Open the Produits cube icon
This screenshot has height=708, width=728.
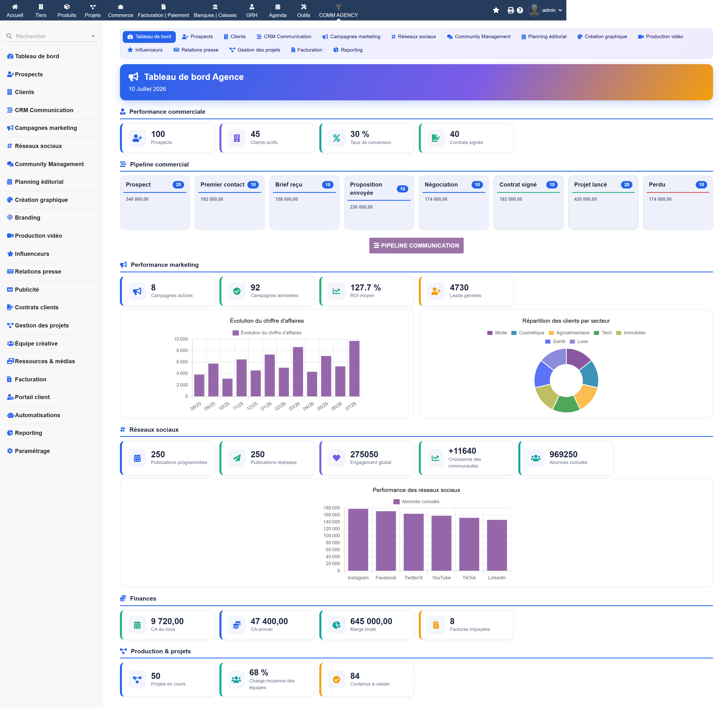[67, 7]
